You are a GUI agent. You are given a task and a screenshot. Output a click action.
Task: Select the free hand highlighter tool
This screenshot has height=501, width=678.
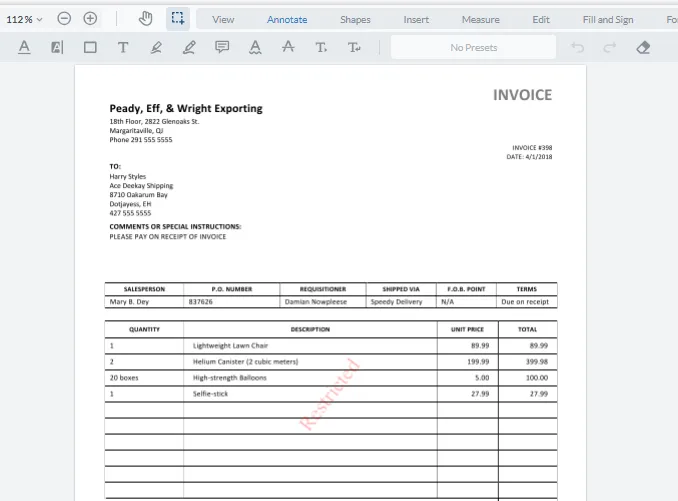[156, 47]
